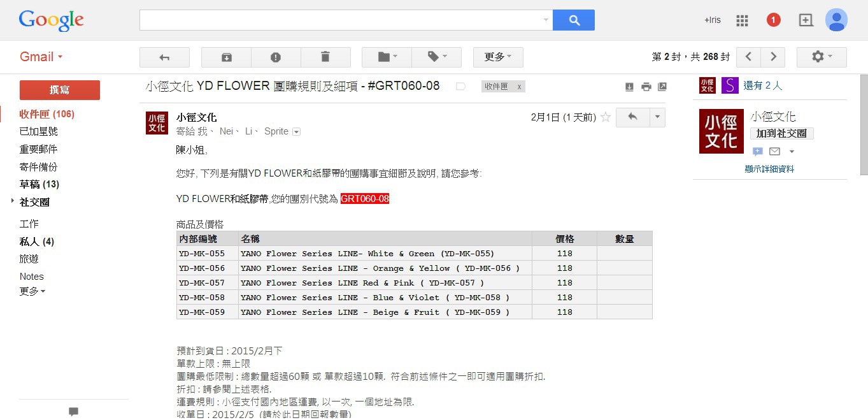Screen dimensions: 868x420
Task: Expand the 社交圈 triangle
Action: (13, 201)
